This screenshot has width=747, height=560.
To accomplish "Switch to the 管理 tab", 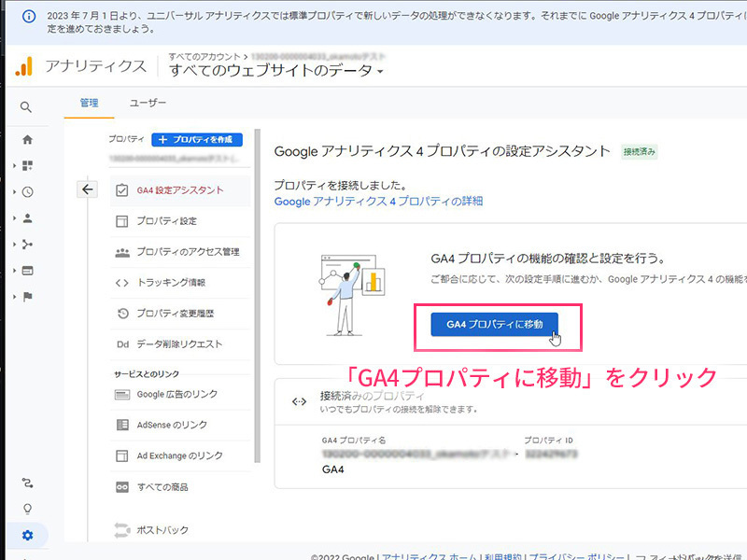I will tap(90, 103).
